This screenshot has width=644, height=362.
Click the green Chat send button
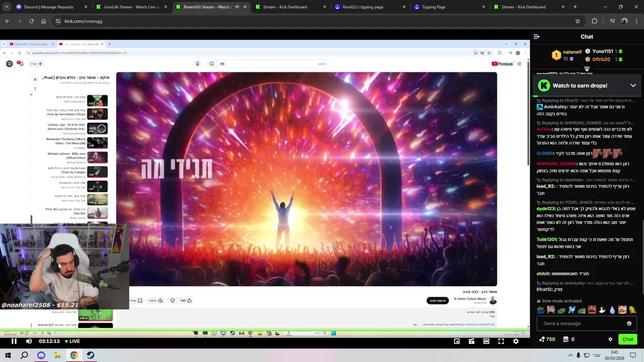click(627, 339)
